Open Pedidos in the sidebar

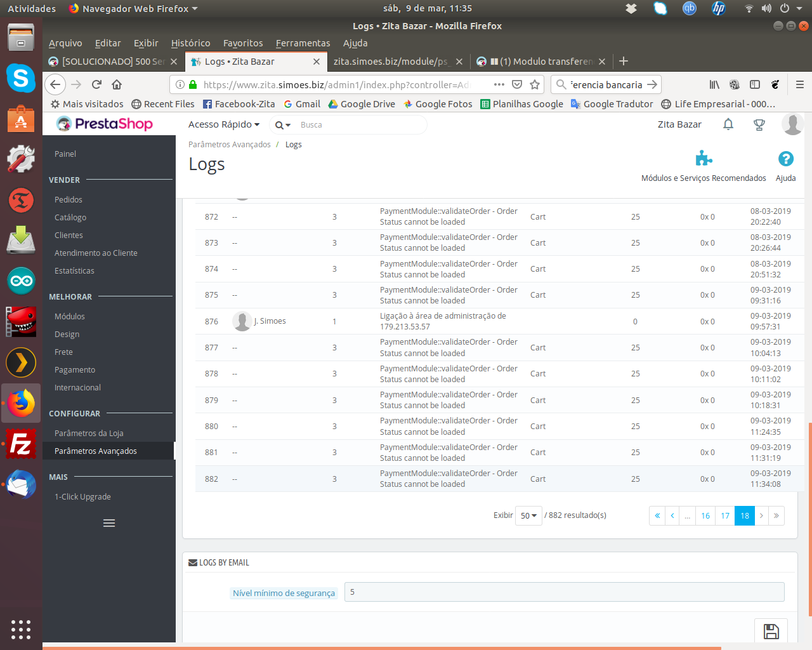[69, 199]
